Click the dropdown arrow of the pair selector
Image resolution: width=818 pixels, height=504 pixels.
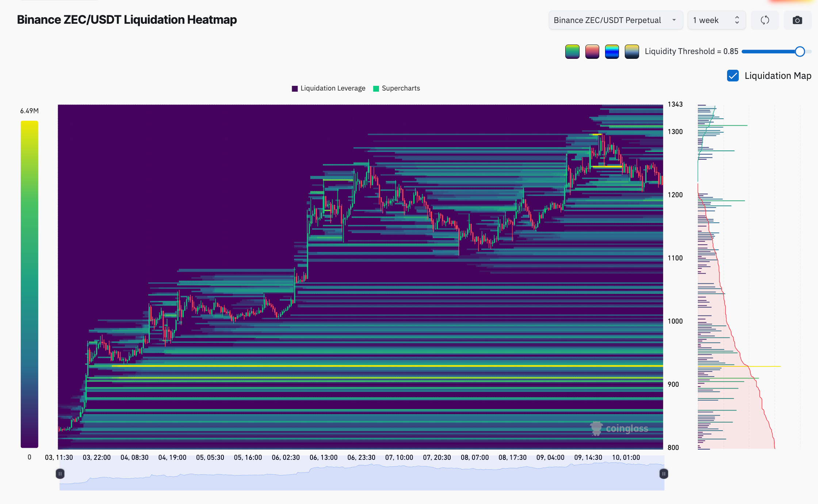674,20
